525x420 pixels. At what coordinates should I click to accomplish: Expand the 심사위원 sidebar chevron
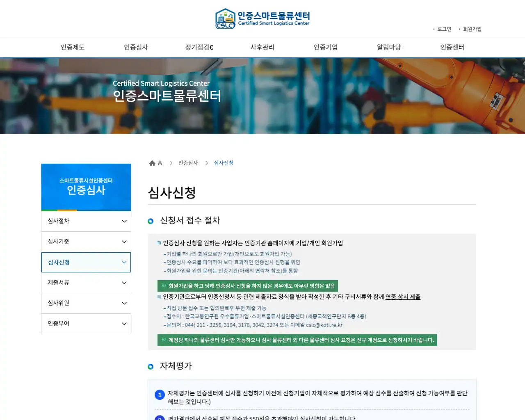tap(124, 303)
